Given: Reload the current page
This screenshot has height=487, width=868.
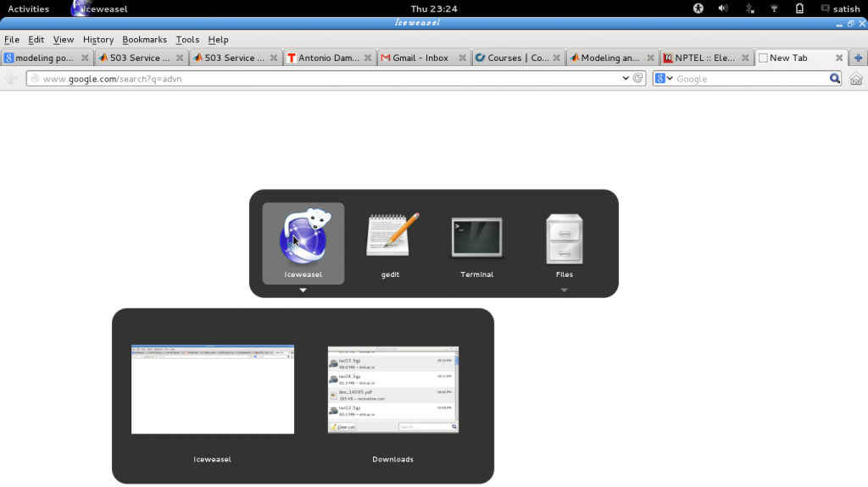Looking at the screenshot, I should [637, 78].
